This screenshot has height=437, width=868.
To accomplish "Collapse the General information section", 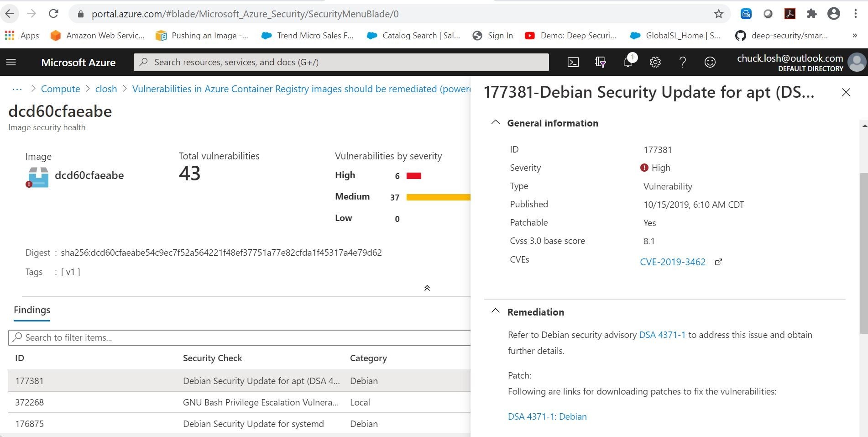I will [495, 122].
